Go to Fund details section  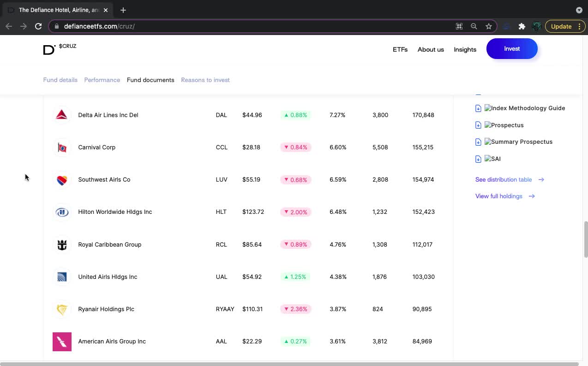pyautogui.click(x=60, y=80)
